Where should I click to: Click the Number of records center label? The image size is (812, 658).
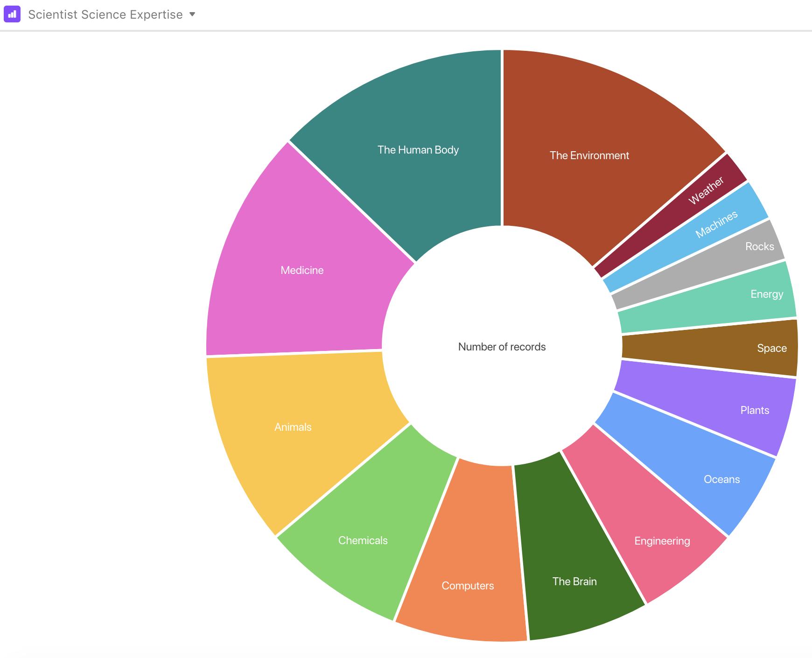pyautogui.click(x=502, y=347)
